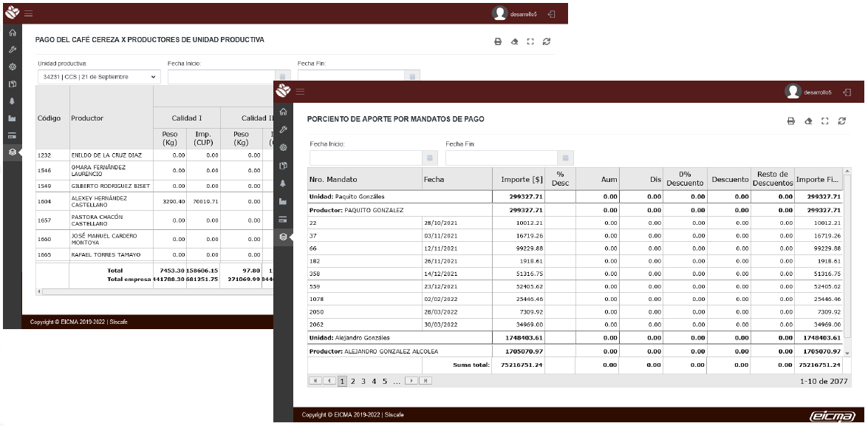Viewport: 868px width, 426px height.
Task: Click the wrench icon in back window sidebar
Action: tap(12, 50)
